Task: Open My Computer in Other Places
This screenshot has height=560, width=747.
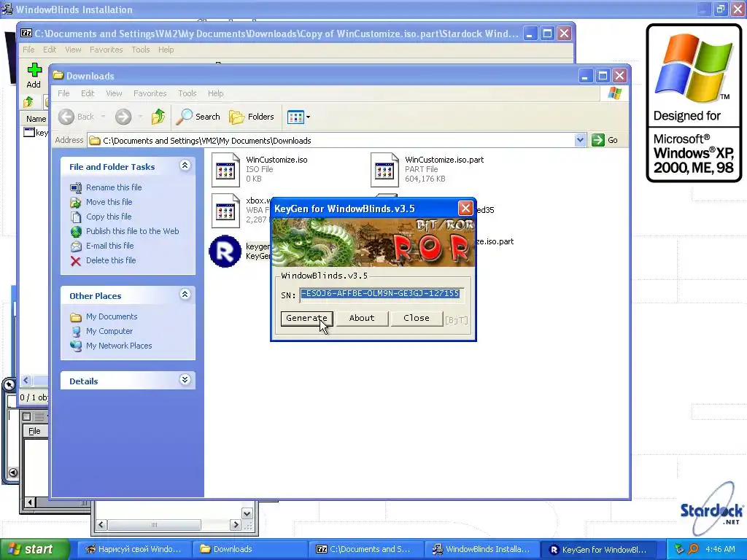Action: tap(109, 331)
